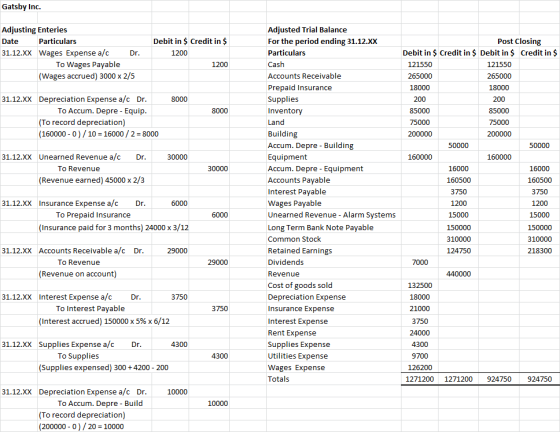Image resolution: width=560 pixels, height=432 pixels.
Task: Click the 'To Accum. Depre - Build' line
Action: [x=100, y=403]
